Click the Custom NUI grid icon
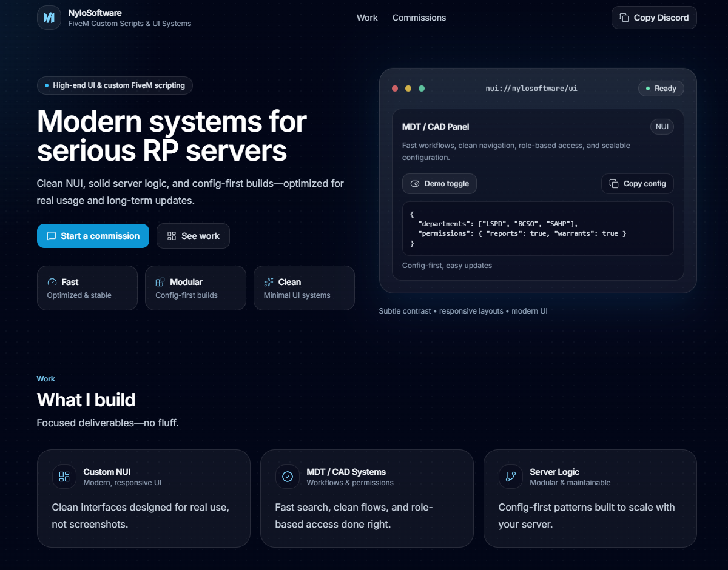Viewport: 728px width, 570px height. [x=64, y=477]
